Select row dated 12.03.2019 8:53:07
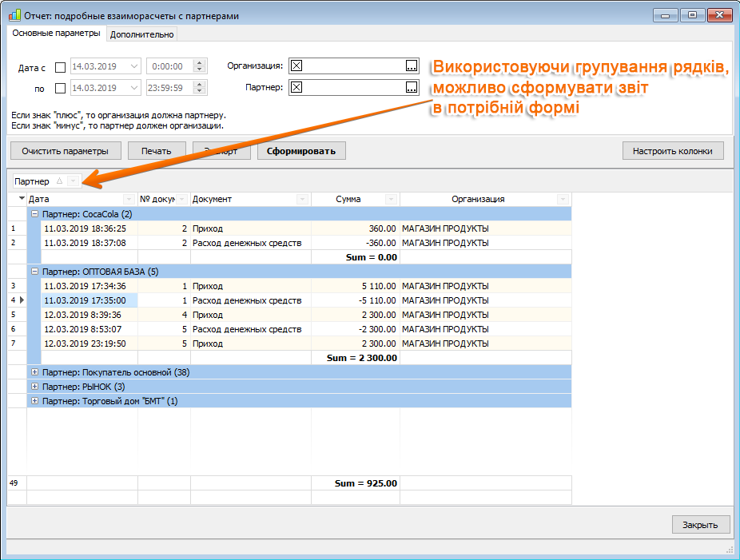The height and width of the screenshot is (560, 740). pyautogui.click(x=306, y=329)
